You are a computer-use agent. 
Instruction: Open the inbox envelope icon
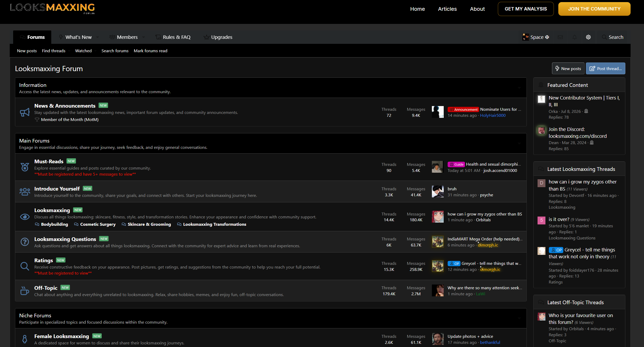click(x=560, y=37)
